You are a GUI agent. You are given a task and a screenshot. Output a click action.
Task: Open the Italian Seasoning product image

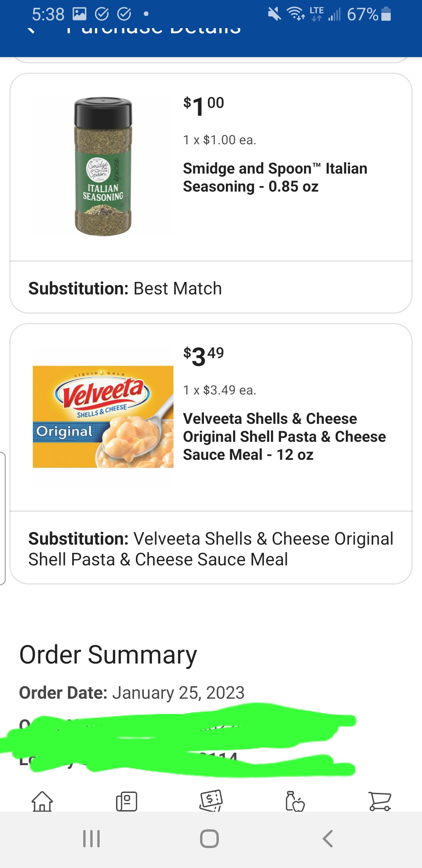103,167
